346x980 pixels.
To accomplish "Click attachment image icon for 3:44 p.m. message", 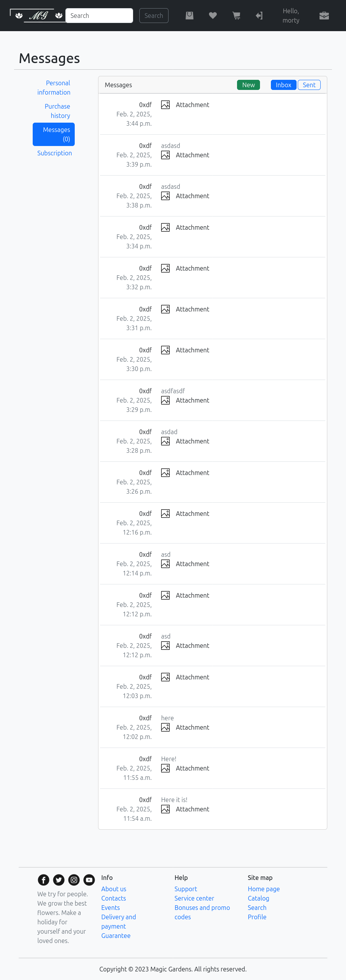I will coord(165,105).
